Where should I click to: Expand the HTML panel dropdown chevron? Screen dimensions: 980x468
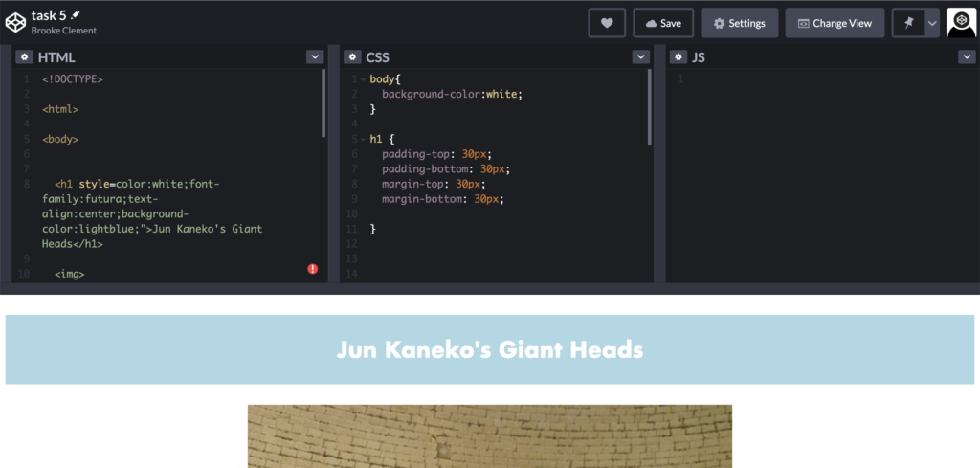click(x=314, y=57)
